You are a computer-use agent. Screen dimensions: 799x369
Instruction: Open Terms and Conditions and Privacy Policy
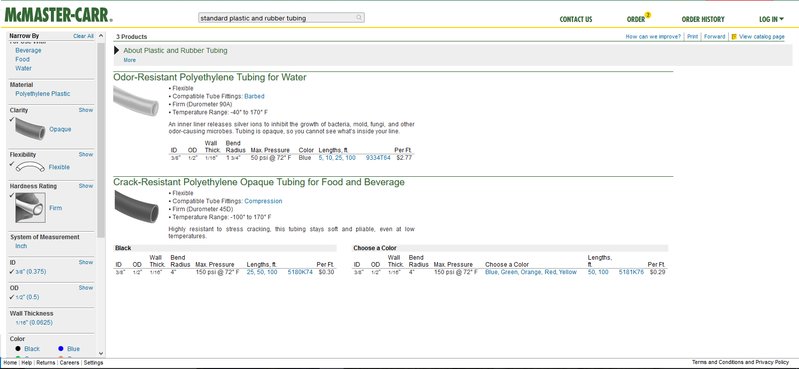740,362
